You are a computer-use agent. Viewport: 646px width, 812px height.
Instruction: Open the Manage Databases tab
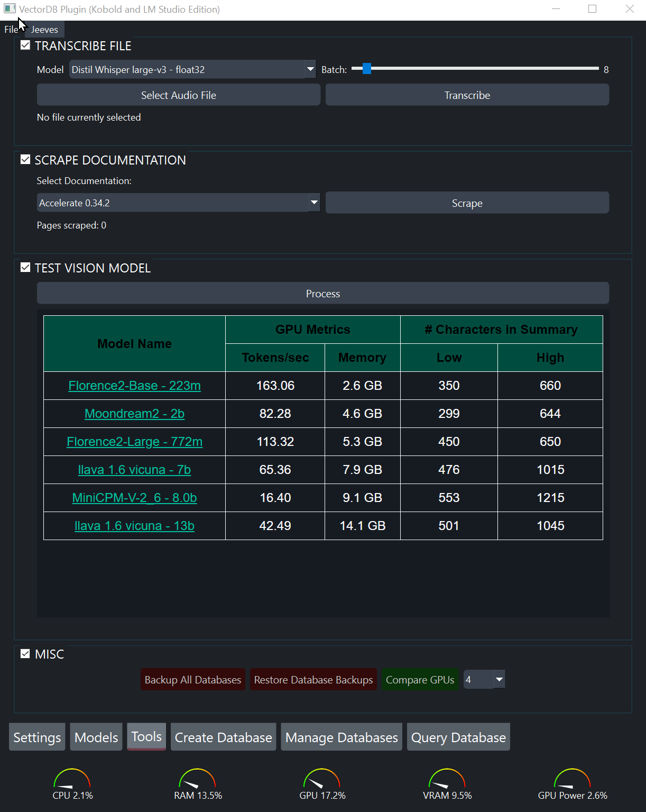click(342, 737)
